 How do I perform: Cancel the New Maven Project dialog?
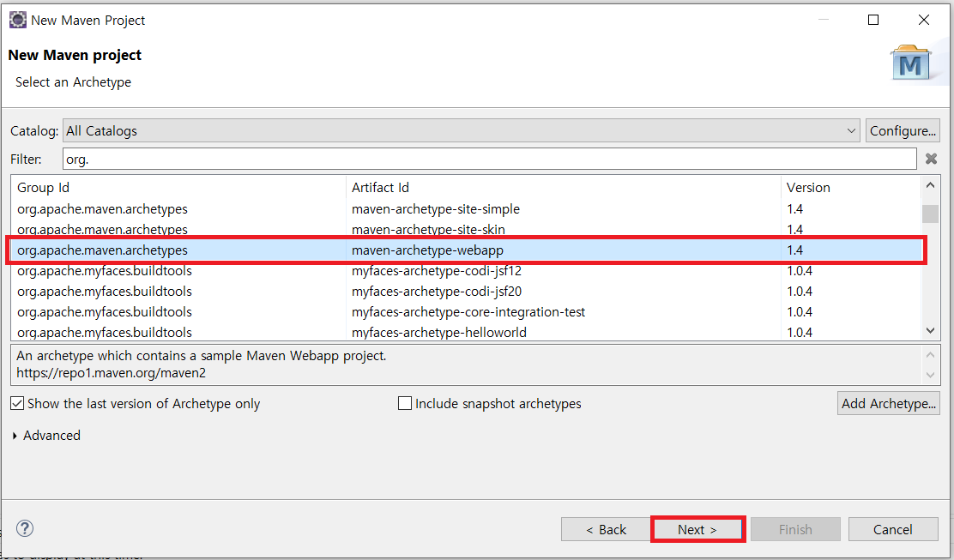click(893, 530)
